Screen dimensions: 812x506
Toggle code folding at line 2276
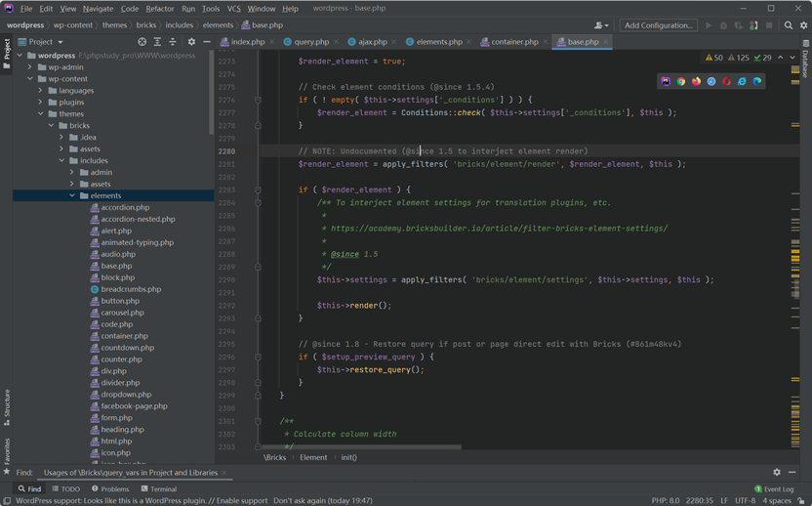258,100
